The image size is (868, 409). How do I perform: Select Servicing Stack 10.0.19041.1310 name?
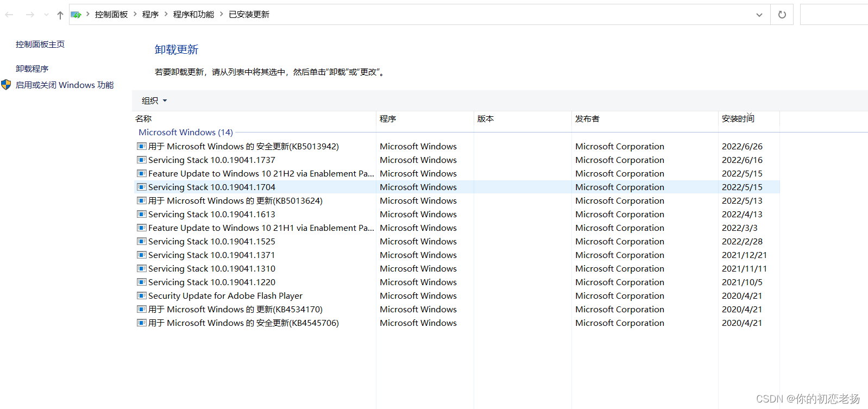coord(212,269)
